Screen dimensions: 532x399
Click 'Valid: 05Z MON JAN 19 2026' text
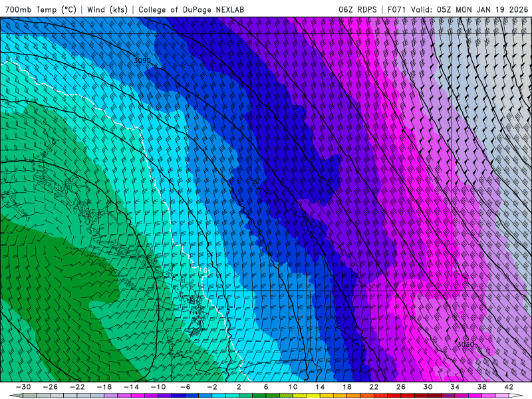click(469, 9)
